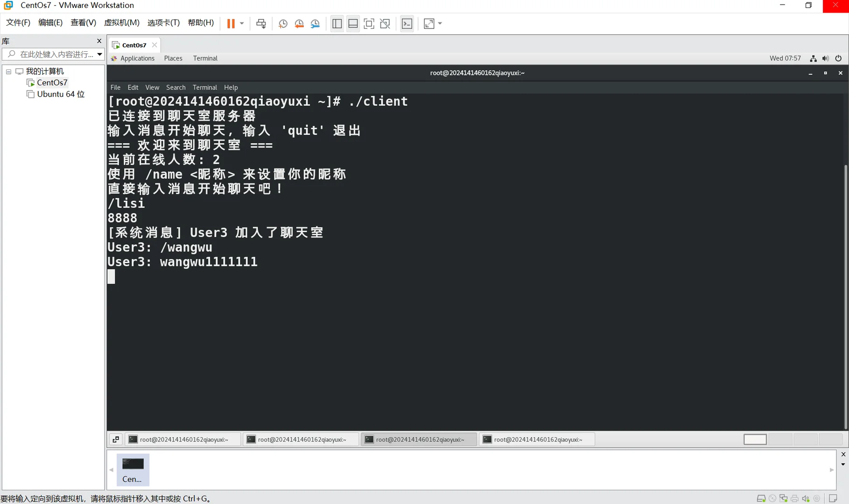The image size is (849, 504).
Task: Switch to the CentOs7 VM tab
Action: (134, 45)
